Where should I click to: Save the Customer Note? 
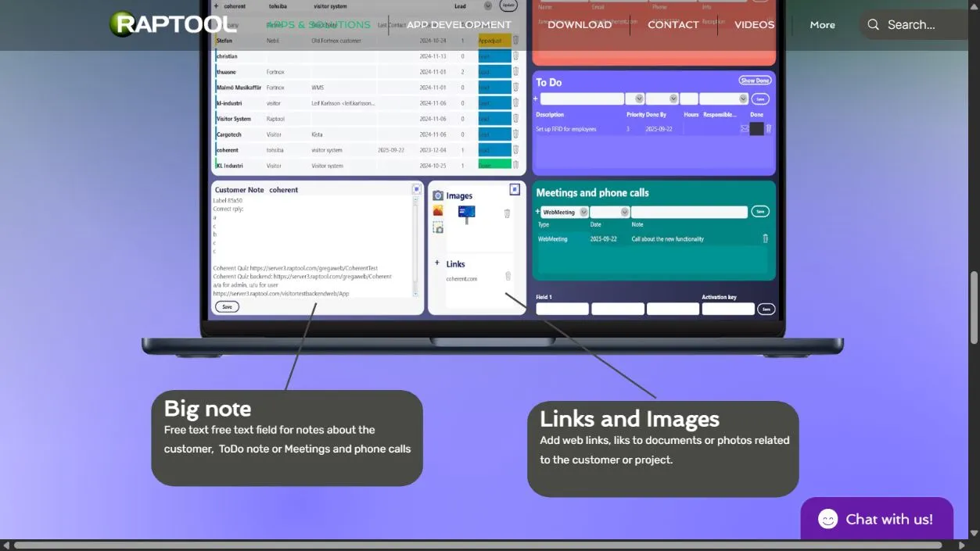227,307
